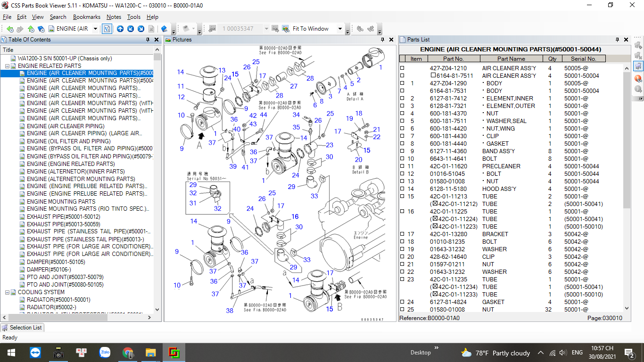Close the Pictures panel
This screenshot has width=644, height=362.
pyautogui.click(x=391, y=40)
